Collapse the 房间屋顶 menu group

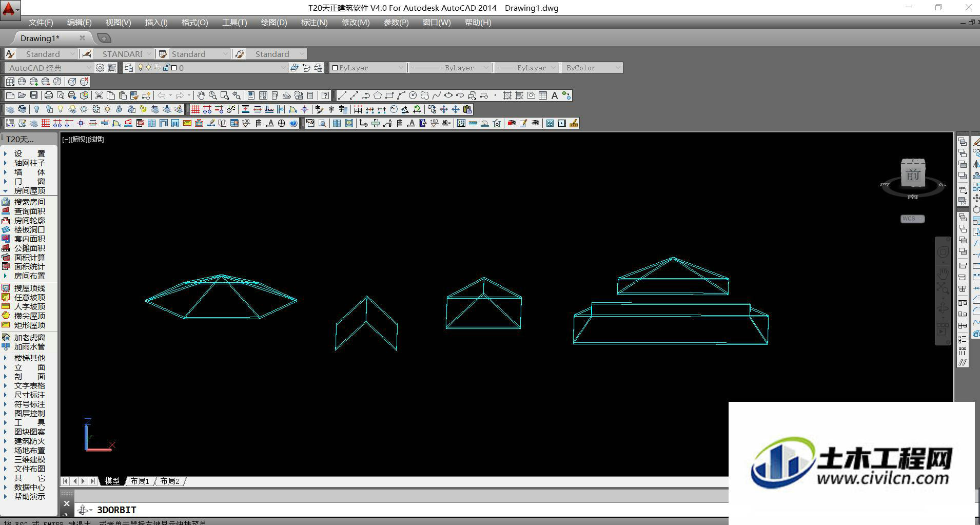(x=29, y=190)
